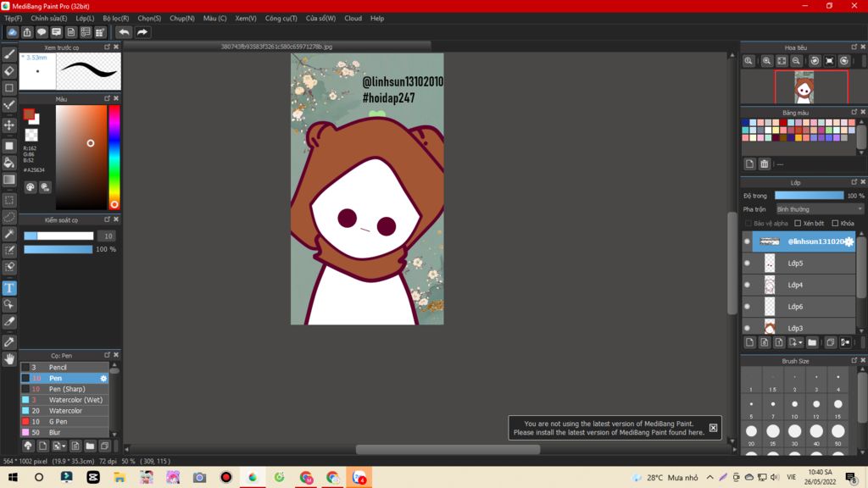Select the Eraser tool

(9, 71)
